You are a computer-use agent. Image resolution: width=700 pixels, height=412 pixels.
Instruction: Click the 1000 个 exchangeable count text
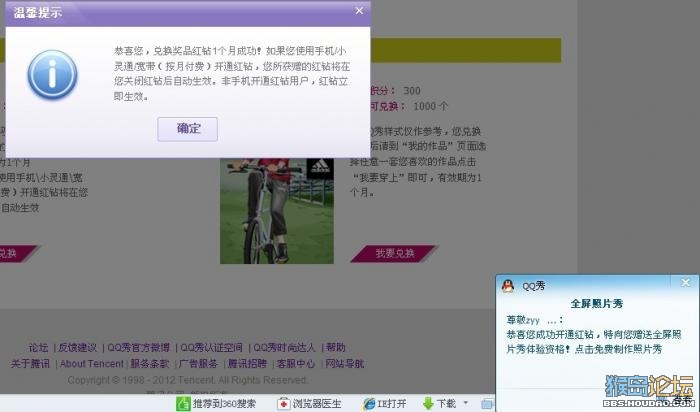click(x=430, y=106)
